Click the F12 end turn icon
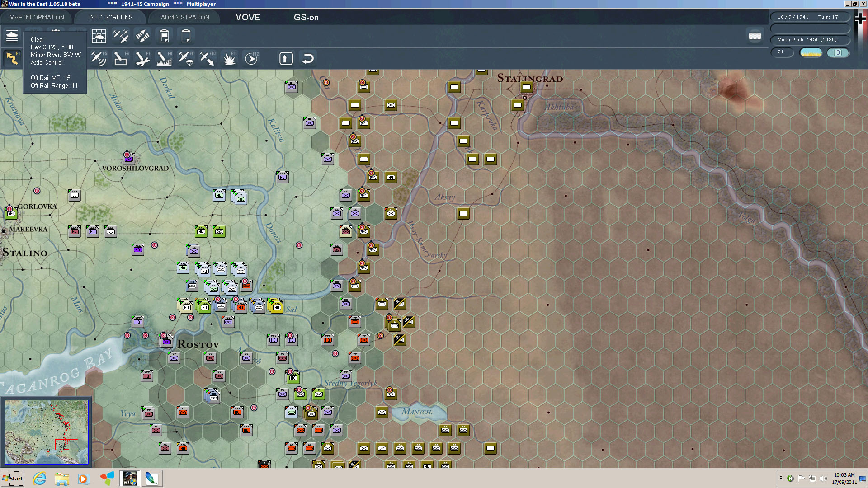Screen dimensions: 868x488 coord(251,58)
